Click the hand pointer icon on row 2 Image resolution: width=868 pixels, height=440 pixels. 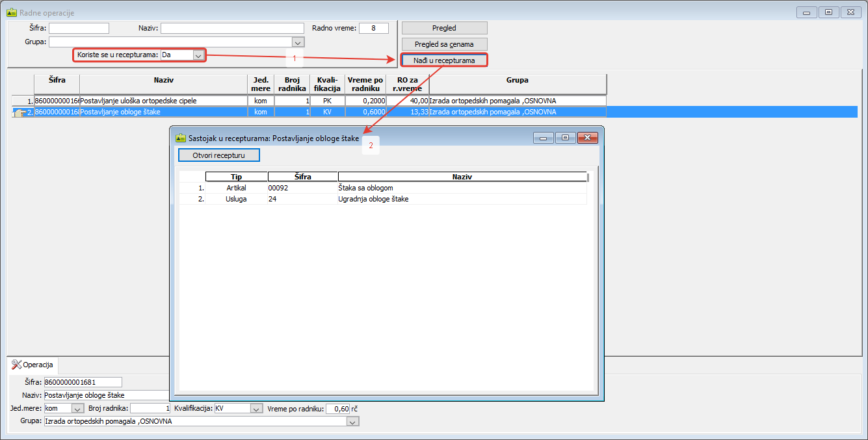(20, 112)
